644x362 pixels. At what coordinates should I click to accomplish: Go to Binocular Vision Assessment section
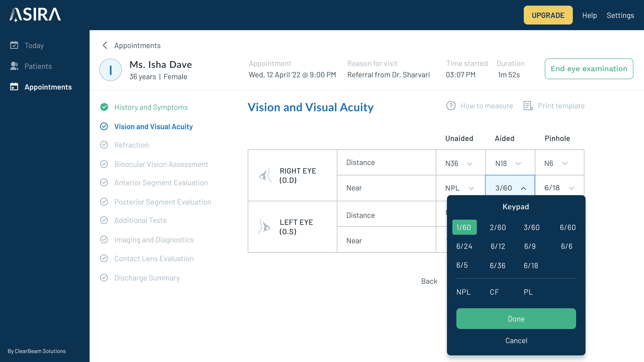(161, 164)
